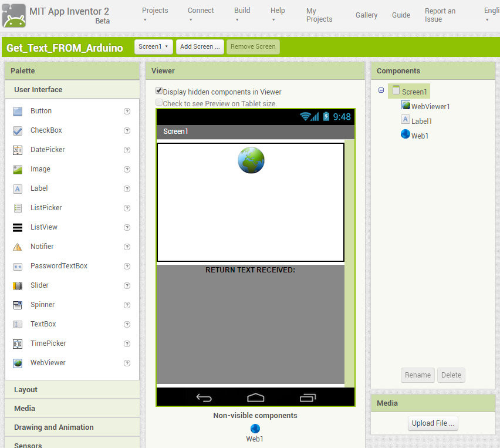The image size is (500, 448).
Task: Open the Build dropdown menu
Action: coord(242,14)
